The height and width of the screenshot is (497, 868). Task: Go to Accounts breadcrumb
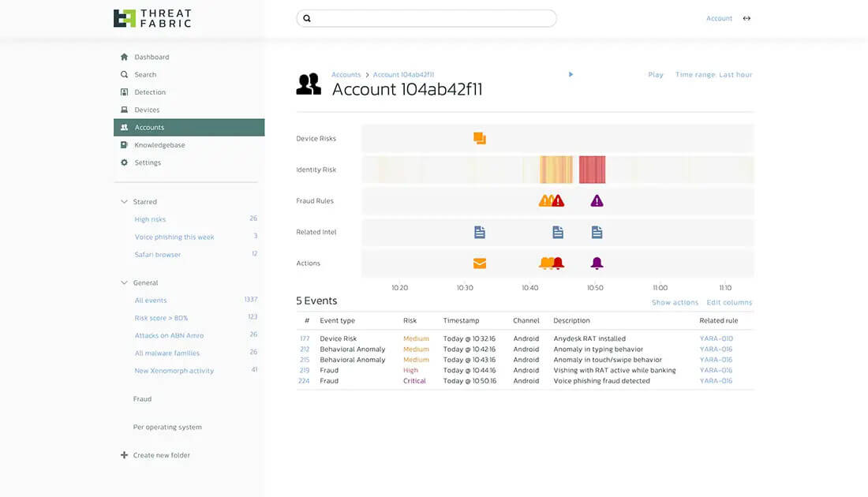[346, 74]
